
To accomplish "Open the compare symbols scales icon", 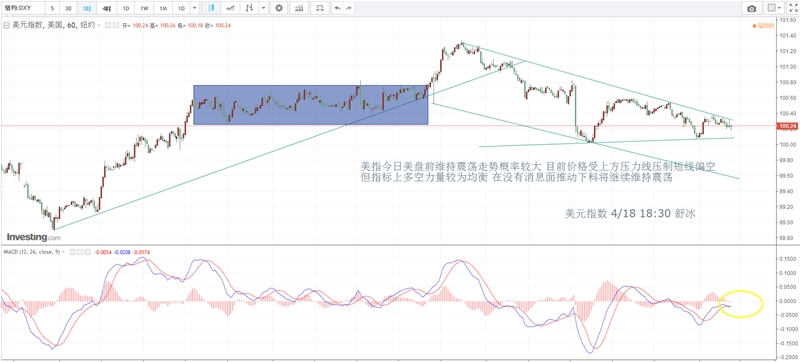I will 320,8.
